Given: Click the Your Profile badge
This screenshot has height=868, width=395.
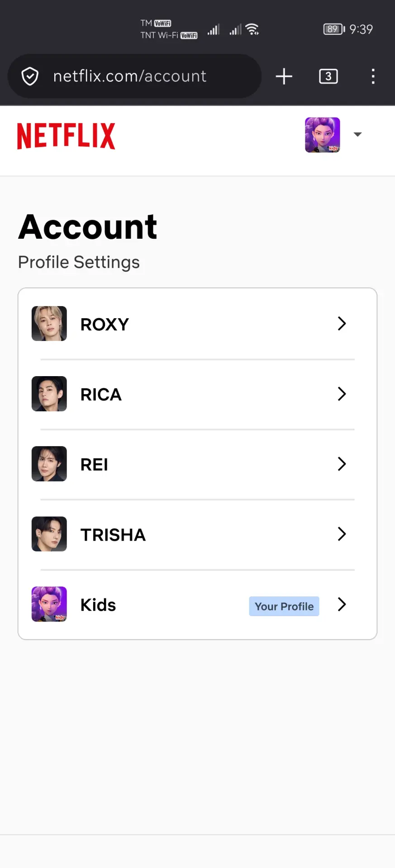Looking at the screenshot, I should [284, 606].
